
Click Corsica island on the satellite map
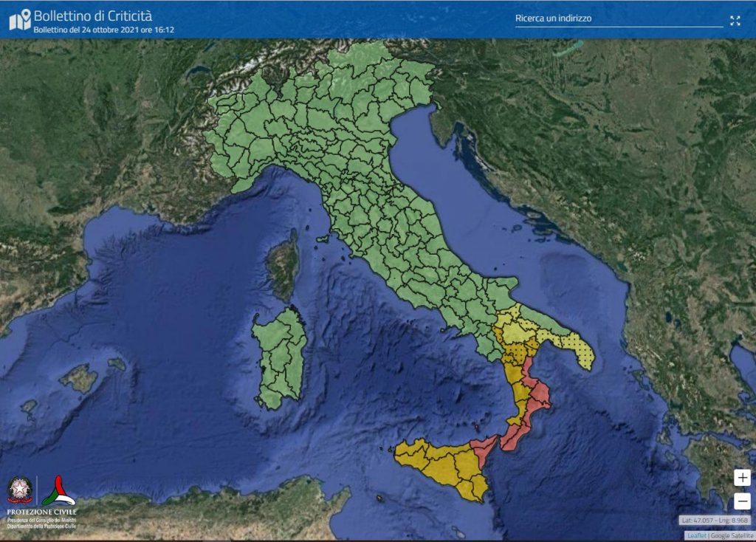tap(283, 266)
